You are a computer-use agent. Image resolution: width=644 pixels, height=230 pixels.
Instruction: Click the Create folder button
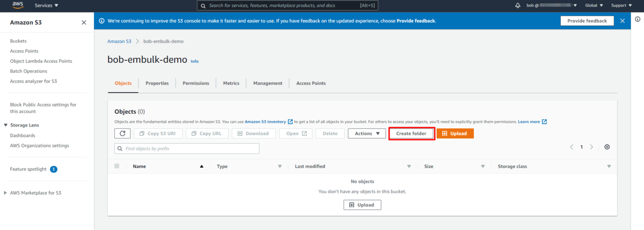point(411,133)
